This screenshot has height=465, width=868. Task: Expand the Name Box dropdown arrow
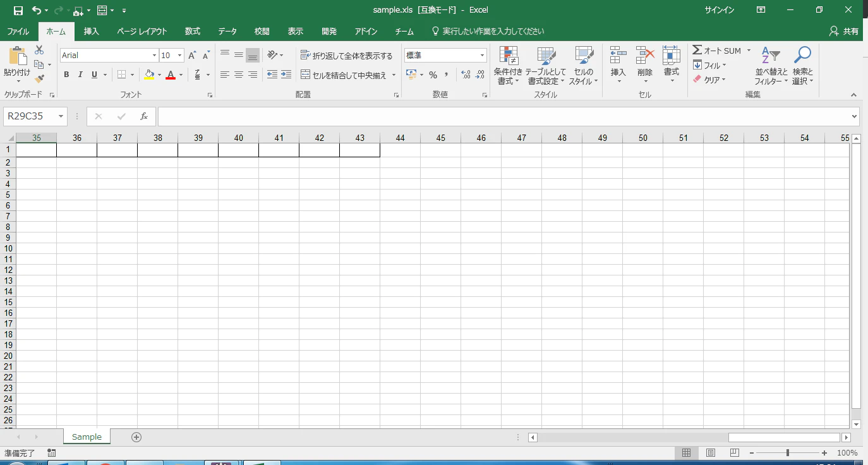pos(61,116)
